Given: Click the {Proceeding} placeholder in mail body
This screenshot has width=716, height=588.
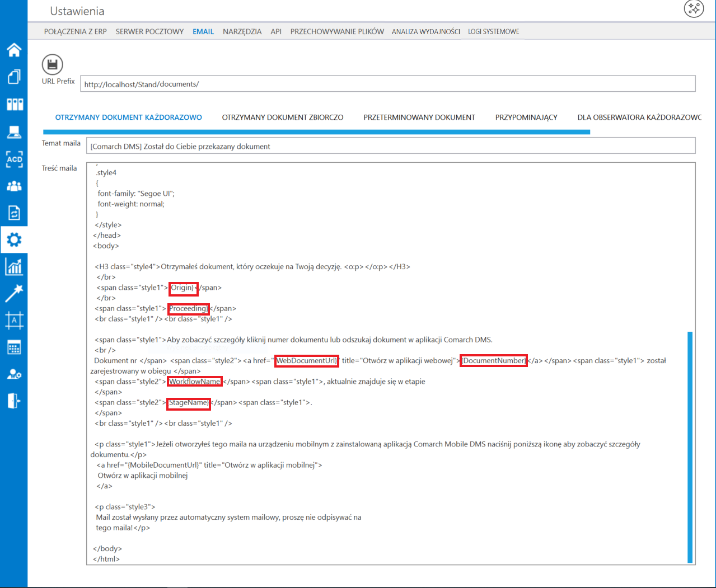Looking at the screenshot, I should (189, 308).
